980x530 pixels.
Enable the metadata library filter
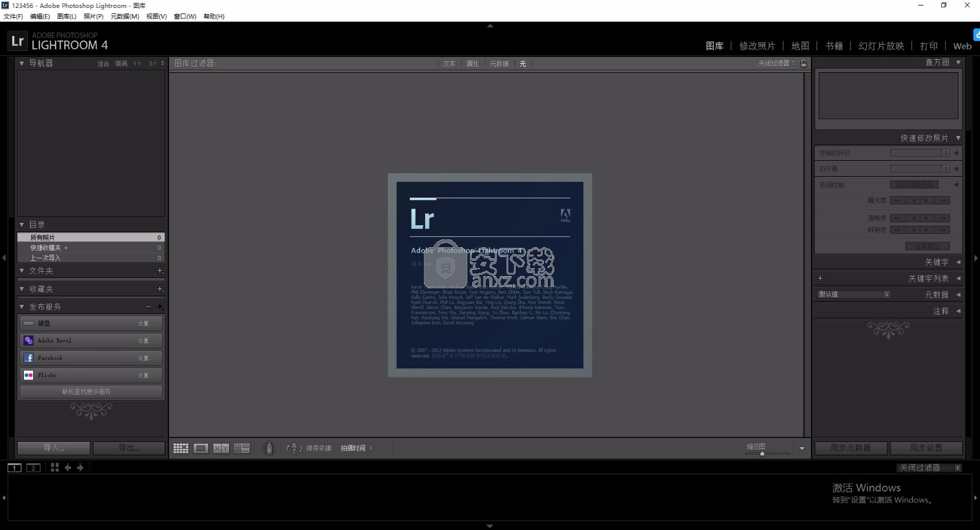coord(499,64)
